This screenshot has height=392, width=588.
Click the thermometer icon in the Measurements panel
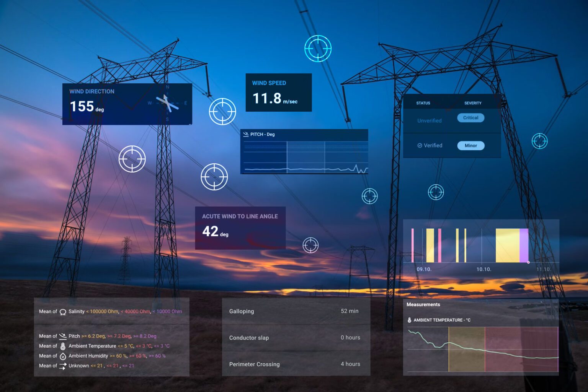click(410, 320)
